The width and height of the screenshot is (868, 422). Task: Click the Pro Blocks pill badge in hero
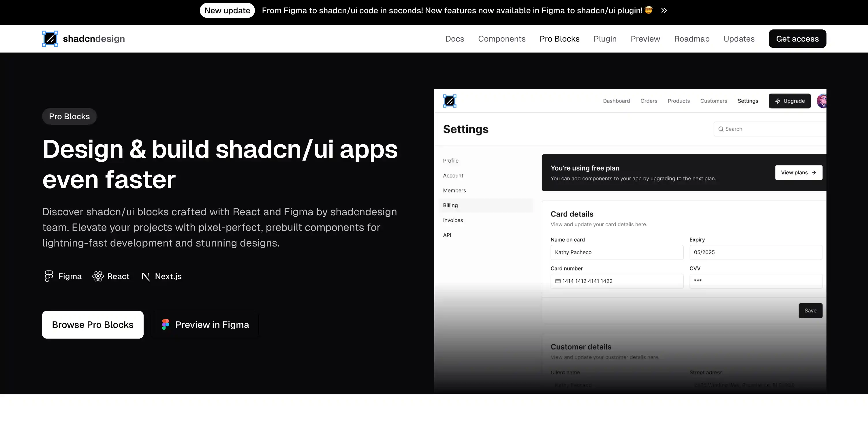[x=69, y=116]
